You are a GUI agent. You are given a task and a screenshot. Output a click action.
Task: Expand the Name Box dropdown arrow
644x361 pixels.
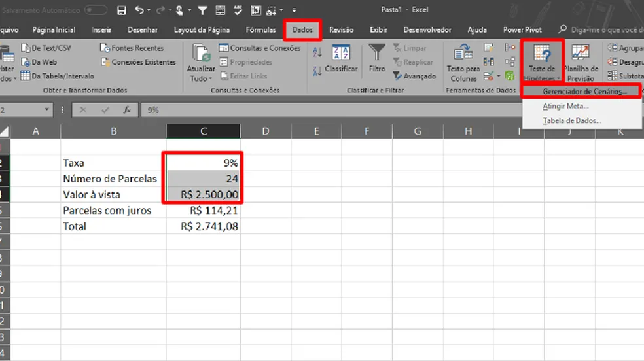coord(46,109)
